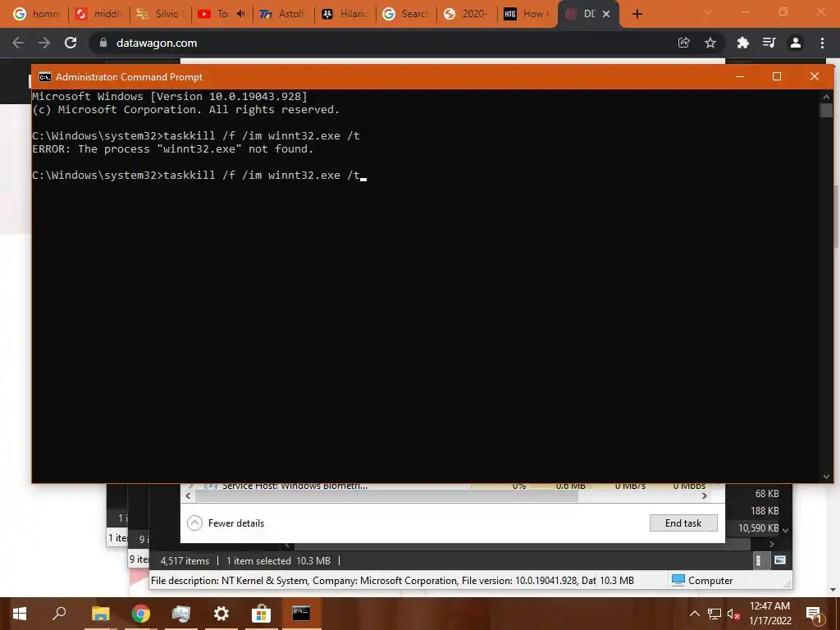Open Google Chrome from the taskbar
The height and width of the screenshot is (630, 840).
141,614
